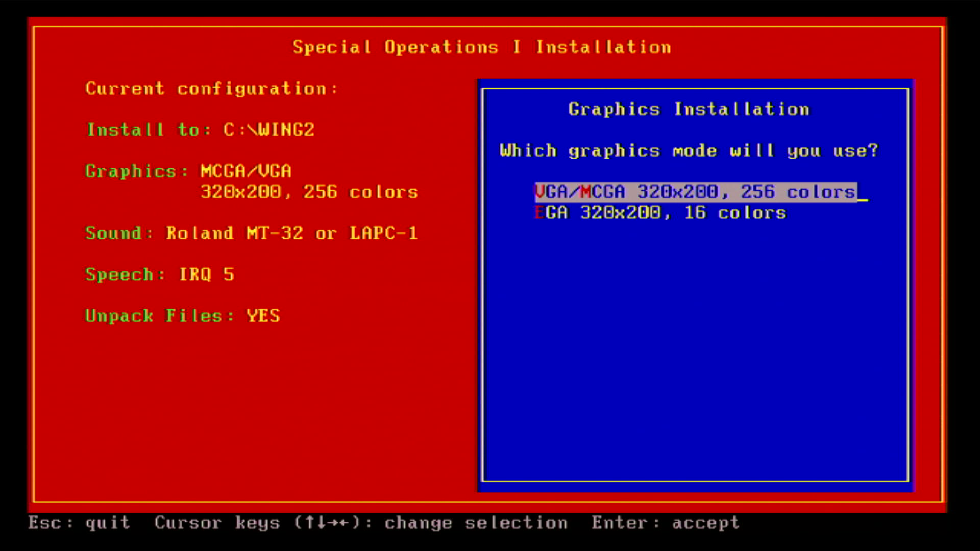Viewport: 980px width, 551px height.
Task: Click 'Which graphics mode will you use?' prompt
Action: pos(689,151)
